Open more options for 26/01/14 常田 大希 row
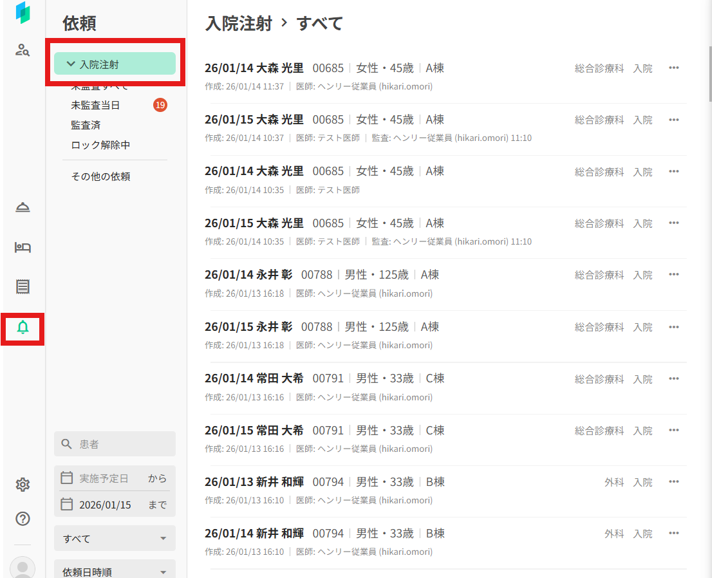The height and width of the screenshot is (578, 728). (674, 378)
